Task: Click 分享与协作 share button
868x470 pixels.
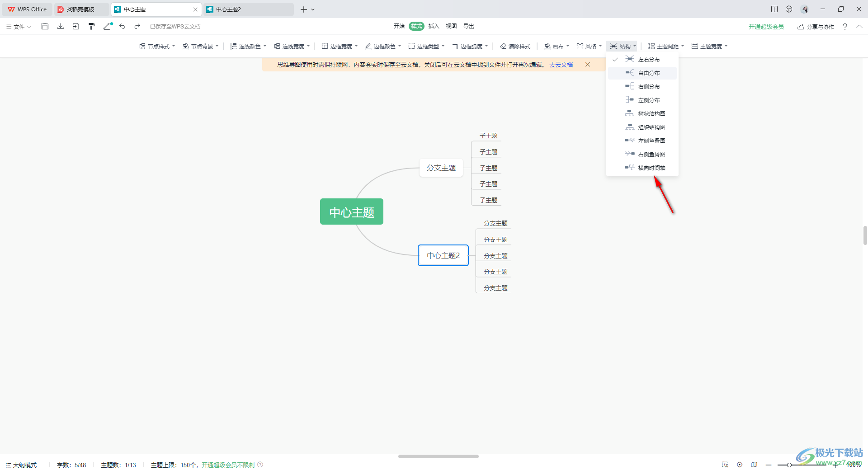Action: pyautogui.click(x=816, y=27)
